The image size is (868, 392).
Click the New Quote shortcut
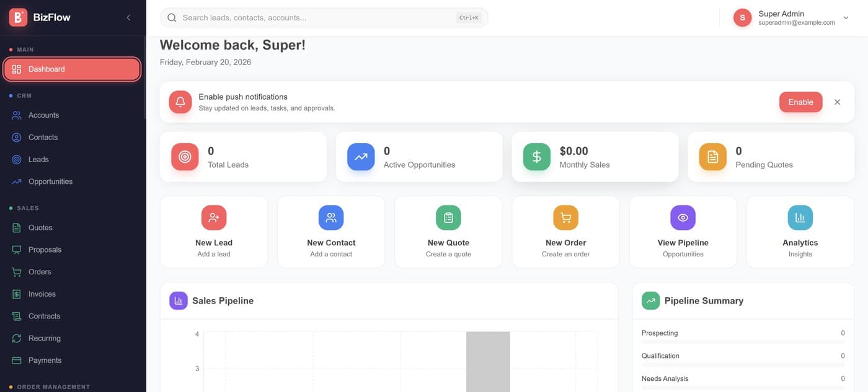point(448,231)
